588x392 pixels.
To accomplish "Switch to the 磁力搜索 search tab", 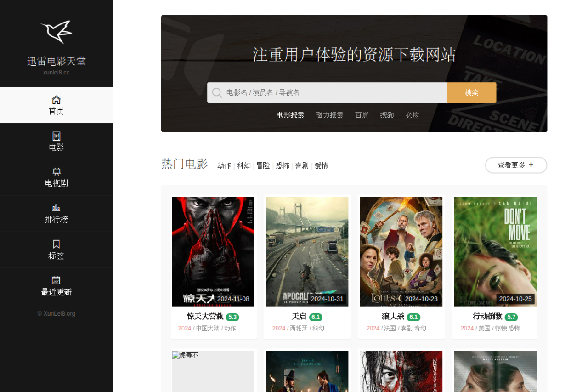I will pyautogui.click(x=329, y=115).
